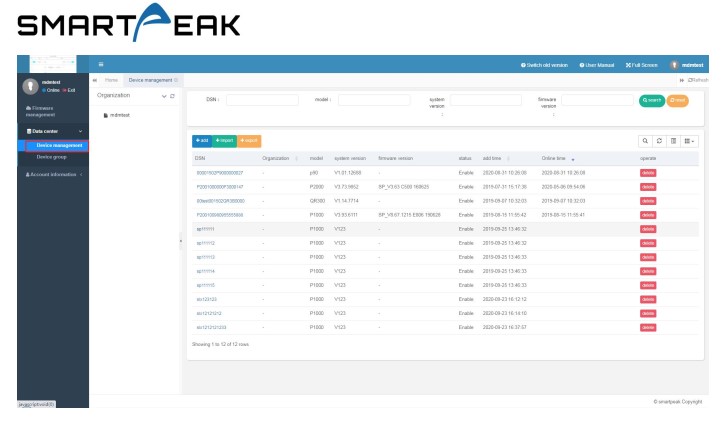
Task: Delete the row added 2020-09-23 16:12:12
Action: [x=648, y=300]
